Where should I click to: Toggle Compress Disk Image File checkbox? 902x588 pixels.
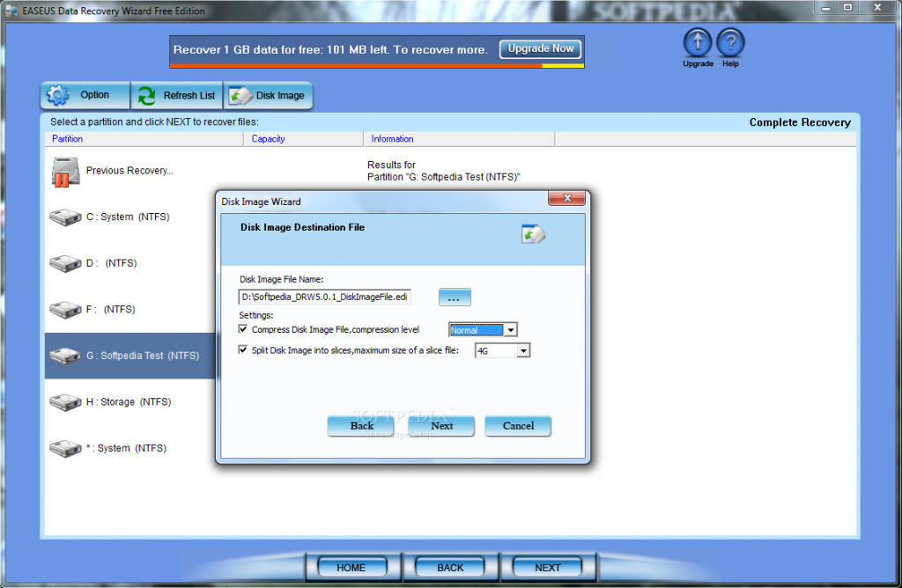pos(243,329)
